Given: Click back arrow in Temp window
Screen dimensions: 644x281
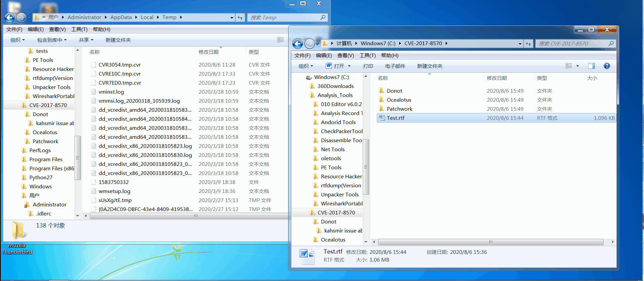Looking at the screenshot, I should pos(9,17).
